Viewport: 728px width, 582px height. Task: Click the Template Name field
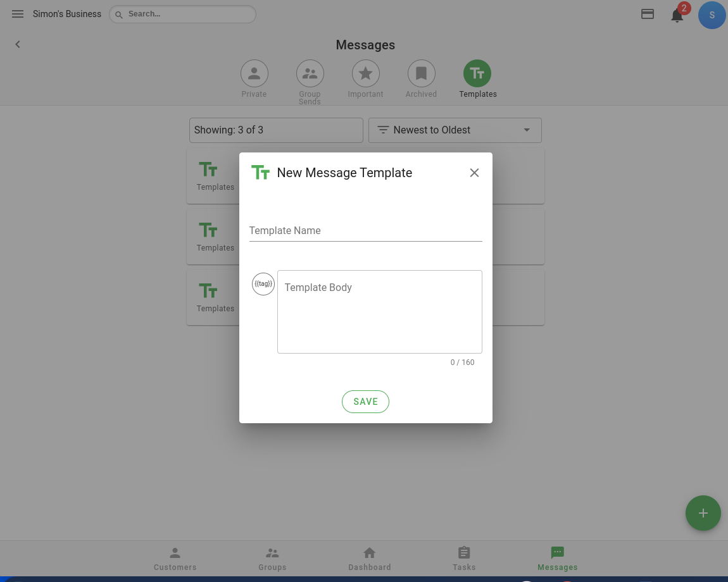coord(365,231)
